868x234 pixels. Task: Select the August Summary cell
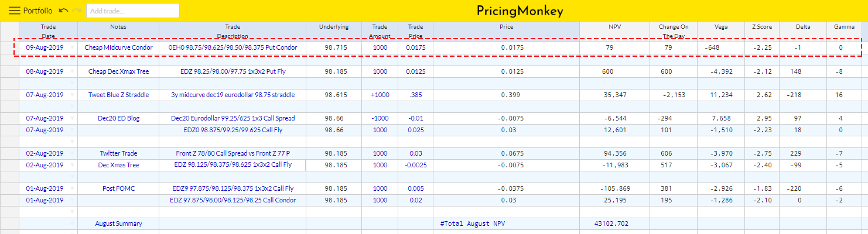pos(118,223)
